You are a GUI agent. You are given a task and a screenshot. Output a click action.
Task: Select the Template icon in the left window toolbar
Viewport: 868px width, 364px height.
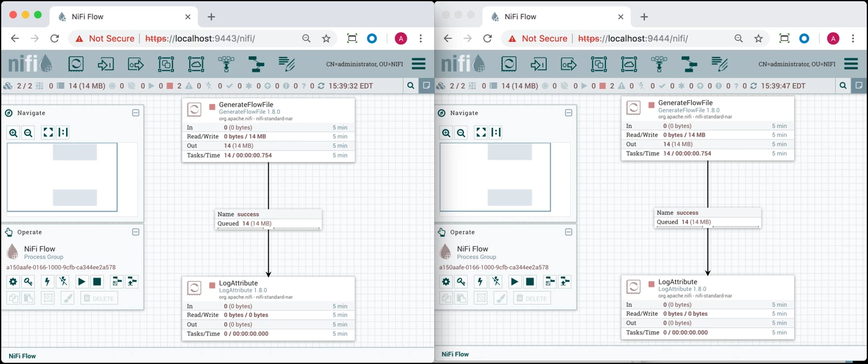[256, 64]
